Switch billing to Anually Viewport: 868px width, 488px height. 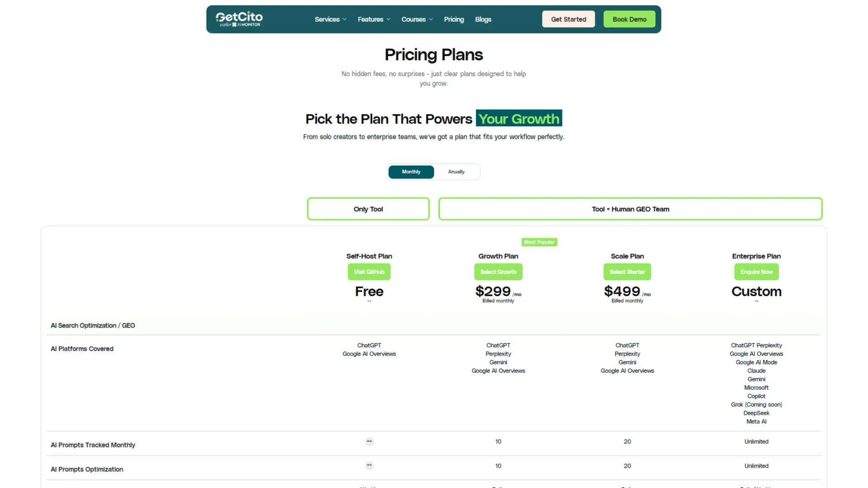456,172
